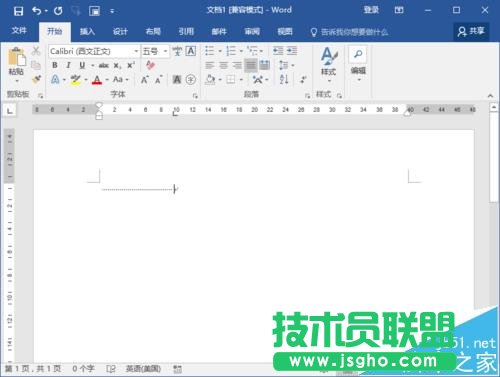Decrease font size with Shrink Font
500x377 pixels.
(159, 80)
